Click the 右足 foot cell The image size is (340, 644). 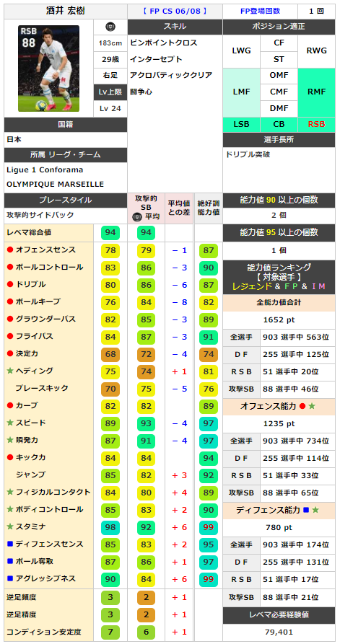click(110, 76)
